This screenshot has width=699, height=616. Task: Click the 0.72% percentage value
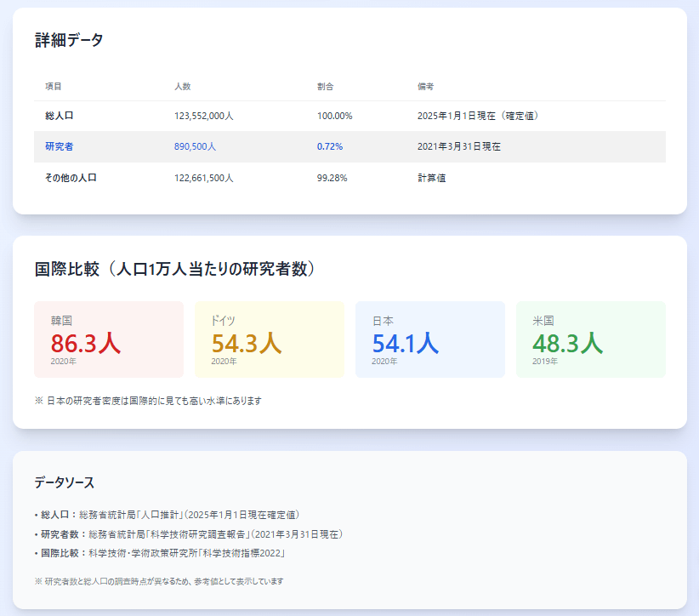(330, 146)
